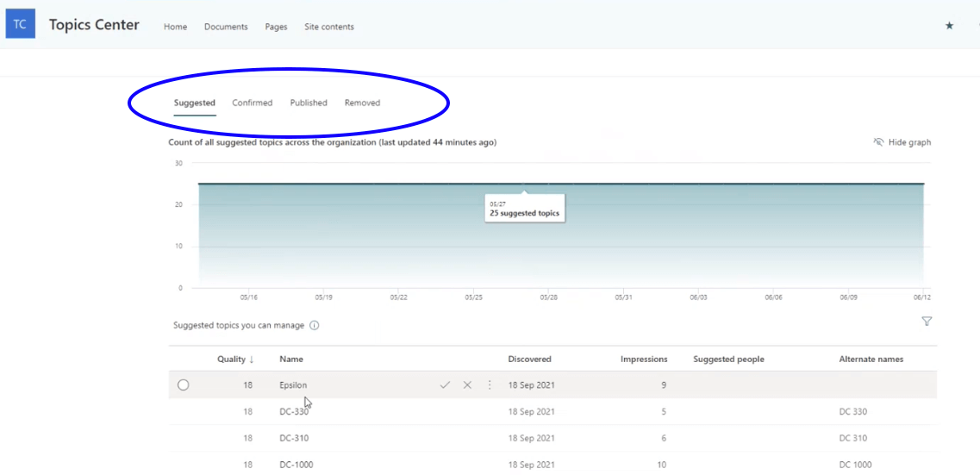980x475 pixels.
Task: Click the TC site logo tile
Action: pos(20,24)
